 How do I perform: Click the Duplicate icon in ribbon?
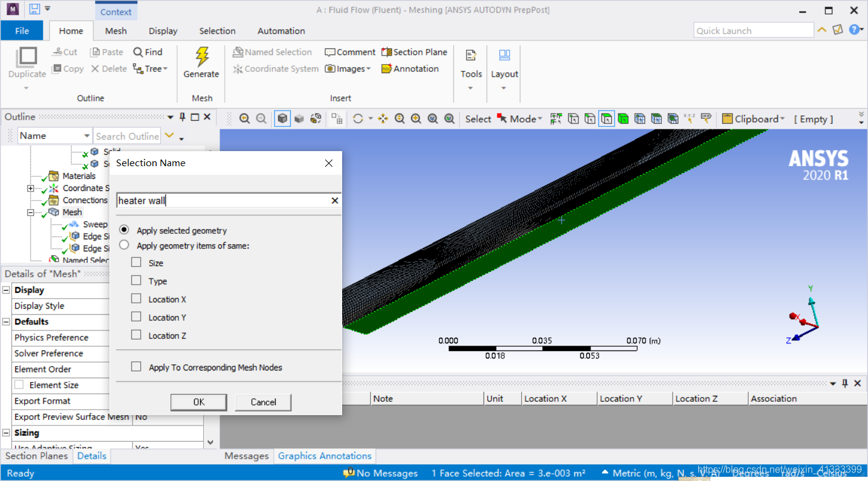(x=27, y=57)
